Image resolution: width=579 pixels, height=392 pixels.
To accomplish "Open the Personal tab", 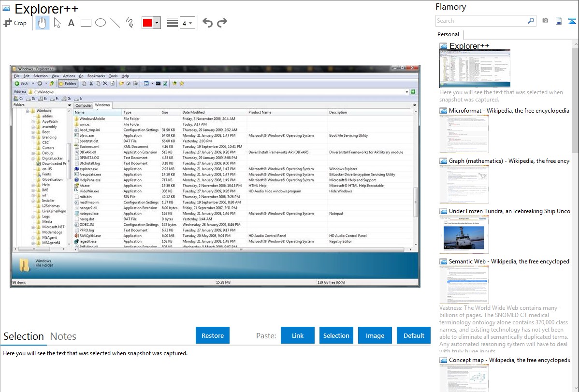I will [448, 34].
